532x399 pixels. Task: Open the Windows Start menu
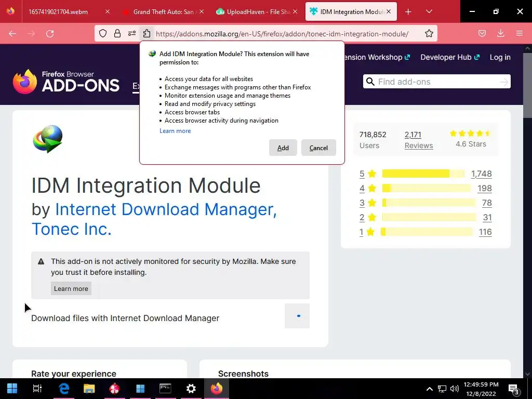point(12,388)
